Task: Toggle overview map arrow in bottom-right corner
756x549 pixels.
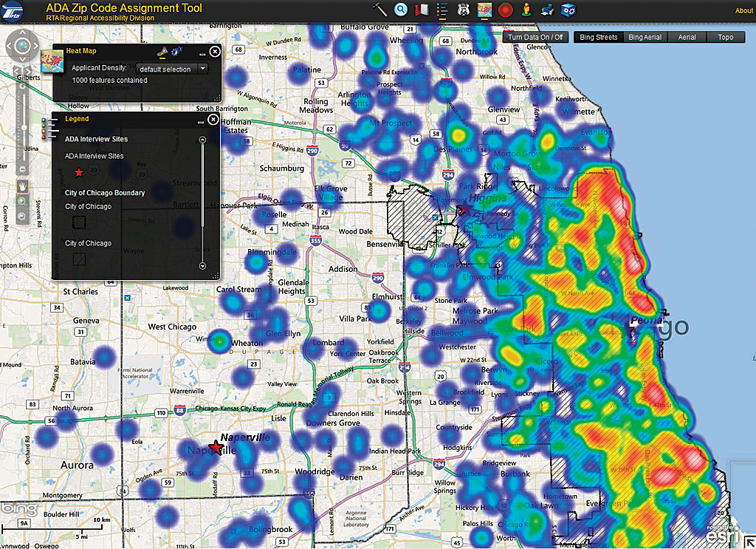Action: tap(749, 542)
